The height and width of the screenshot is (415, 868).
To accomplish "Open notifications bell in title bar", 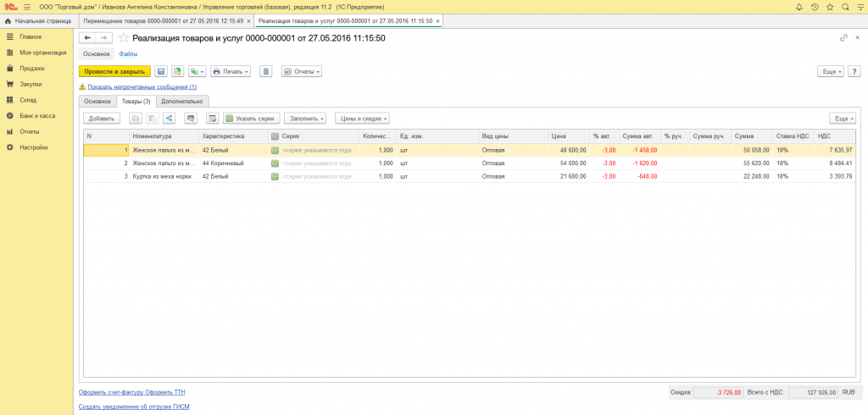I will (x=798, y=7).
